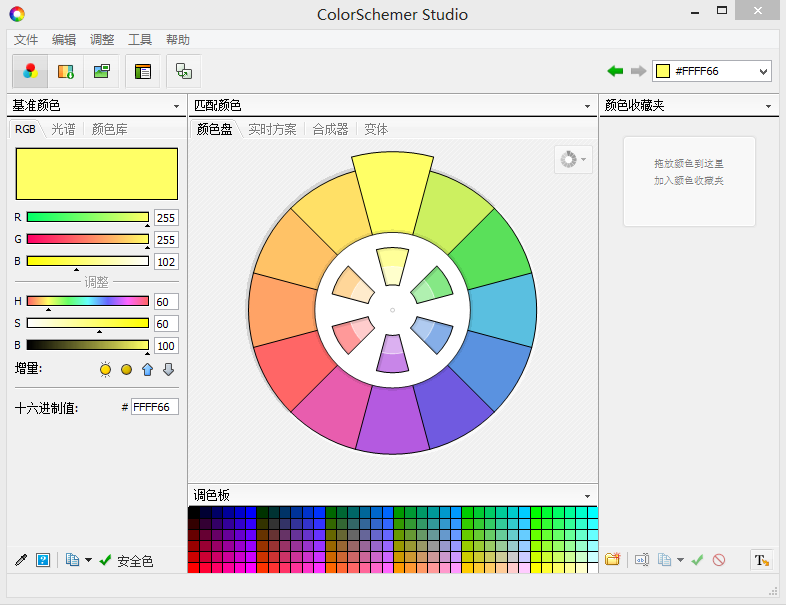Click the S saturation slider
The image size is (786, 605).
pos(88,323)
